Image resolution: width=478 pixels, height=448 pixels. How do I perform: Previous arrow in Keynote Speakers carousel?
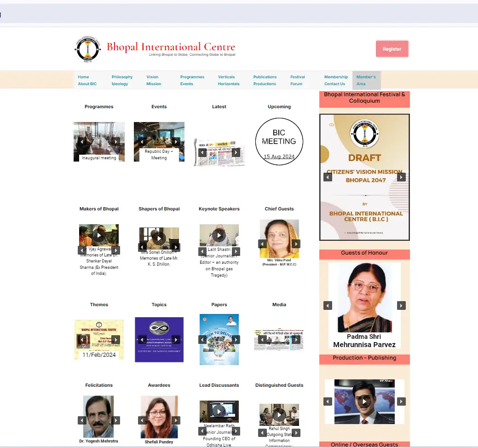[202, 251]
